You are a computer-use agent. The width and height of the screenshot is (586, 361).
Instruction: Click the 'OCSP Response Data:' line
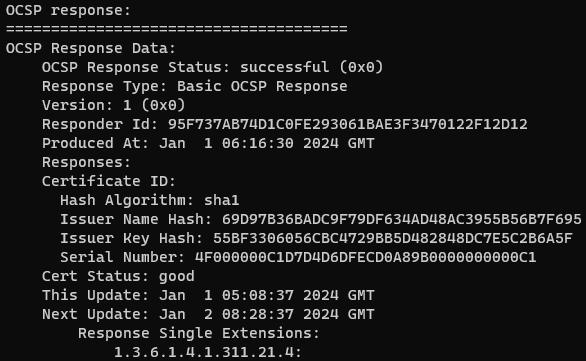[90, 49]
